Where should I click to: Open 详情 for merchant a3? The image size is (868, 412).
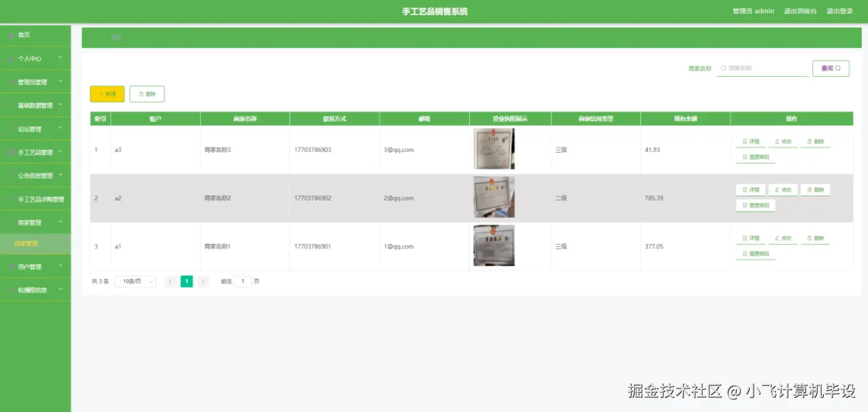click(x=750, y=142)
